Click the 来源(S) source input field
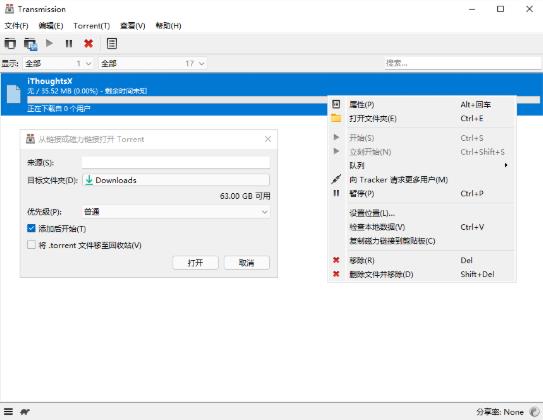The height and width of the screenshot is (420, 543). 176,162
